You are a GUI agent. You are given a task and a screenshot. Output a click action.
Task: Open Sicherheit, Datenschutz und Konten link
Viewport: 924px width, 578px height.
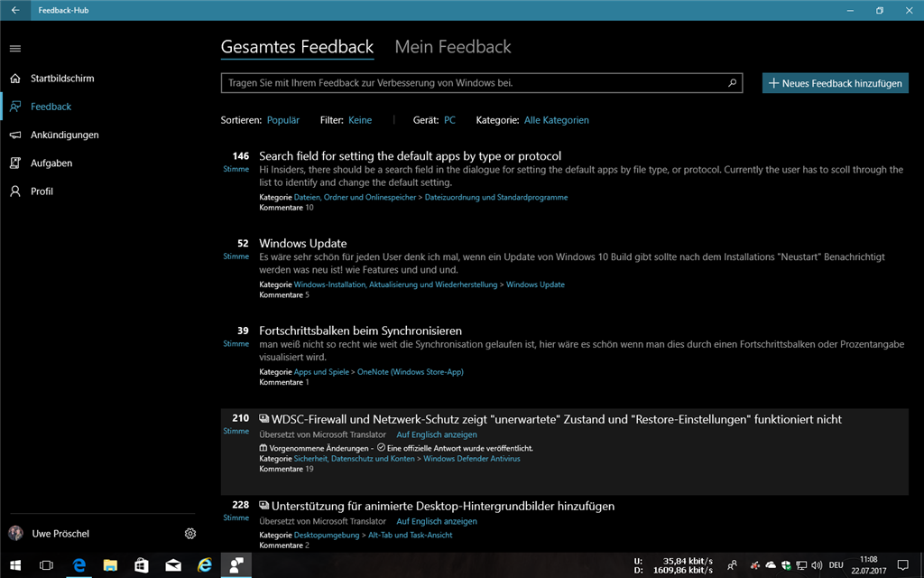[x=354, y=459]
